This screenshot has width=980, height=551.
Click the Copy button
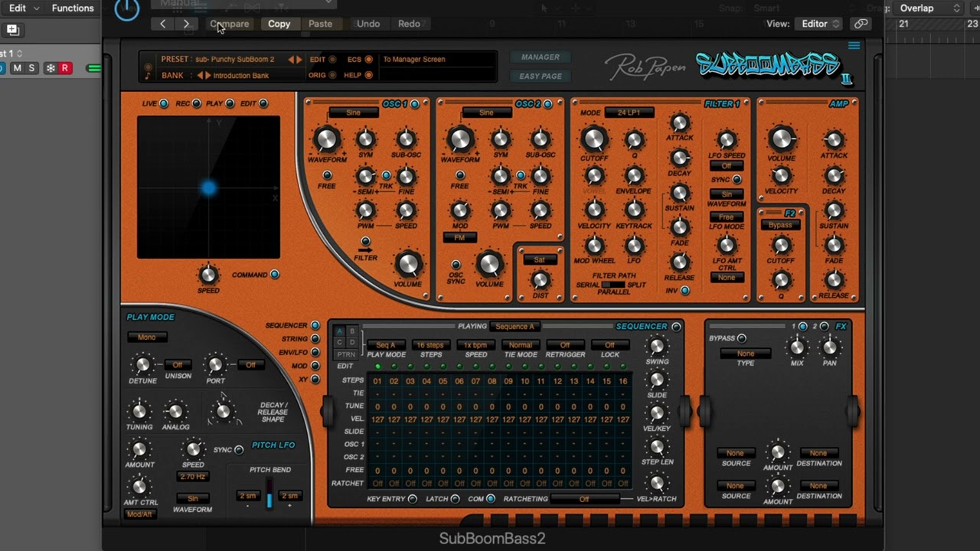(x=279, y=24)
